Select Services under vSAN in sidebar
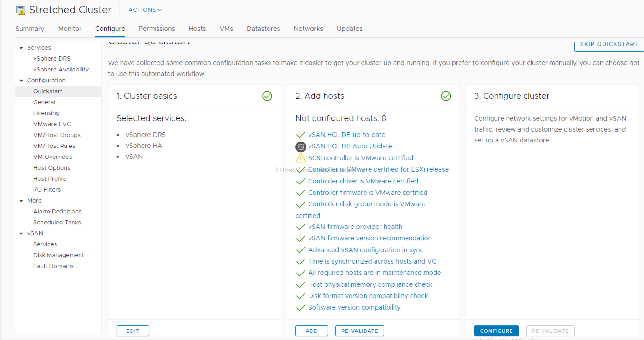 tap(45, 244)
